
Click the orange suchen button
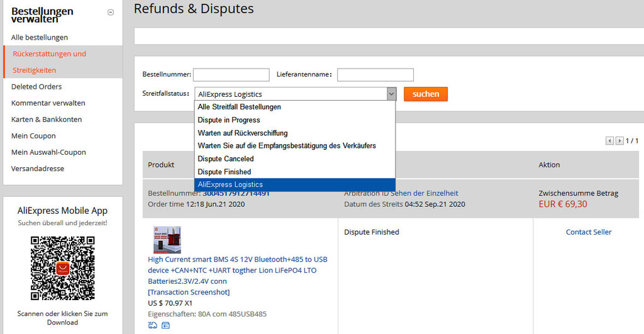[426, 94]
